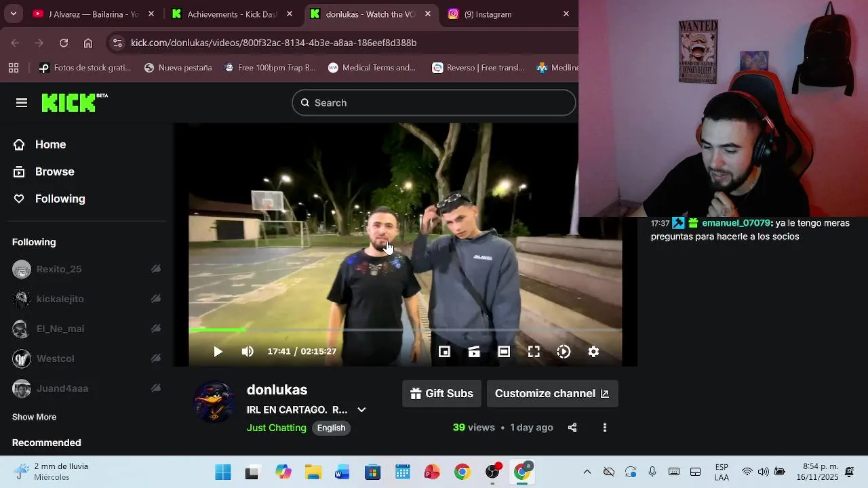The image size is (868, 488).
Task: Click Westcol offline status icon
Action: point(156,359)
